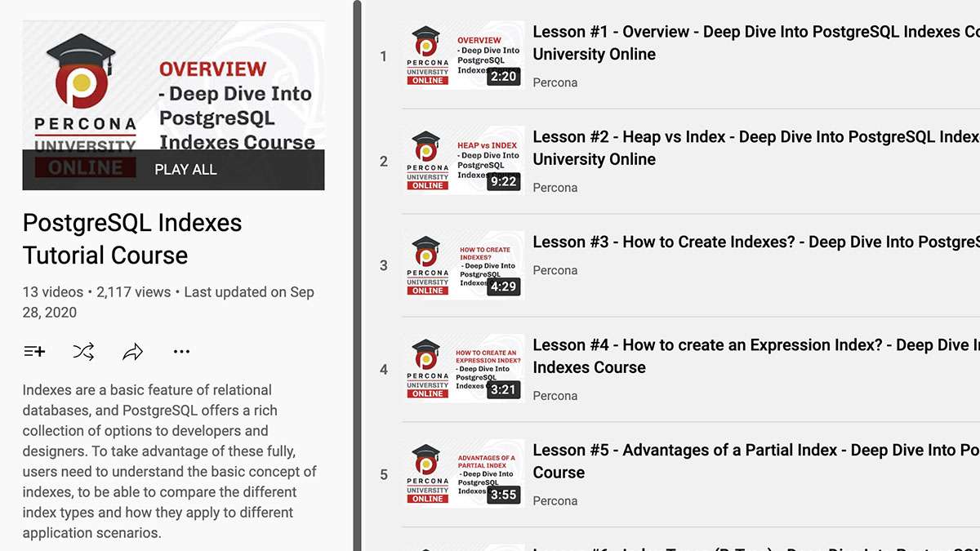Screen dimensions: 980x551
Task: Click the 4:29 duration badge
Action: 503,287
